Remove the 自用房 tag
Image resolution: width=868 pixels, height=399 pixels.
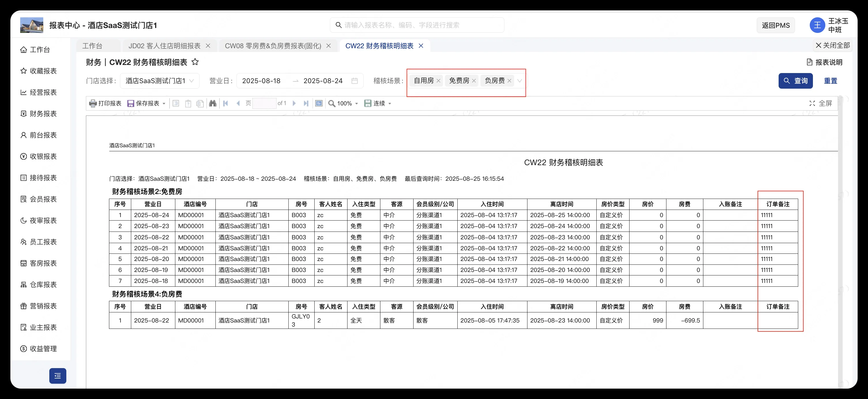click(438, 81)
